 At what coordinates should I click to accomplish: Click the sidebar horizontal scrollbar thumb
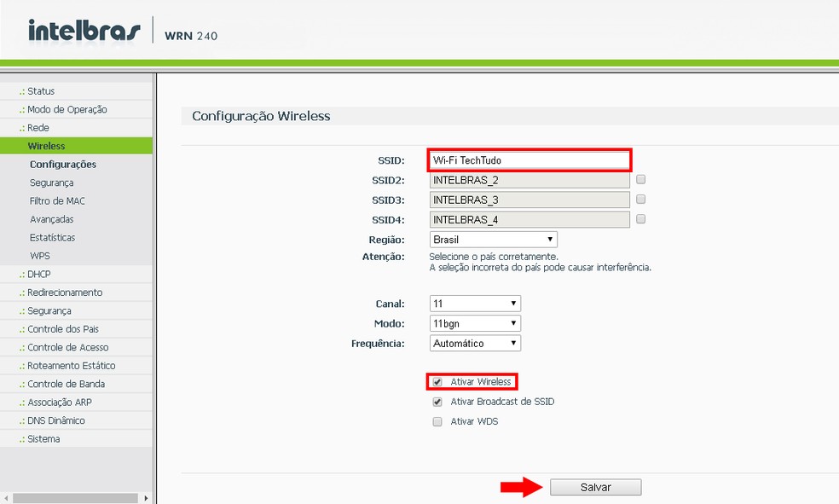coord(75,498)
